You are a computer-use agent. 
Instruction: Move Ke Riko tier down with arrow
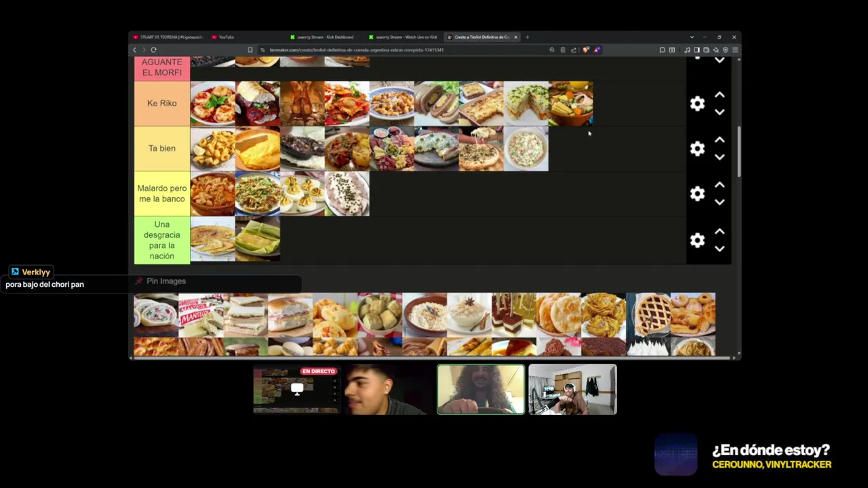point(719,112)
